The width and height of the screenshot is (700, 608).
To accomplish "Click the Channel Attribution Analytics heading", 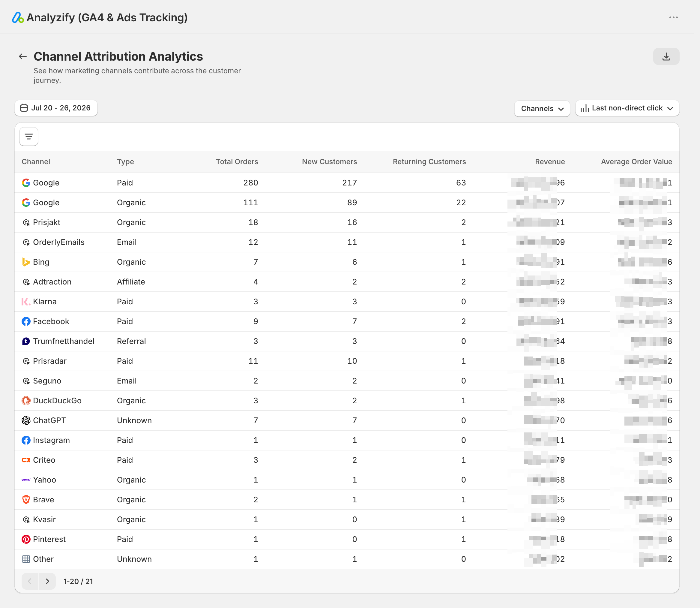I will pyautogui.click(x=118, y=56).
